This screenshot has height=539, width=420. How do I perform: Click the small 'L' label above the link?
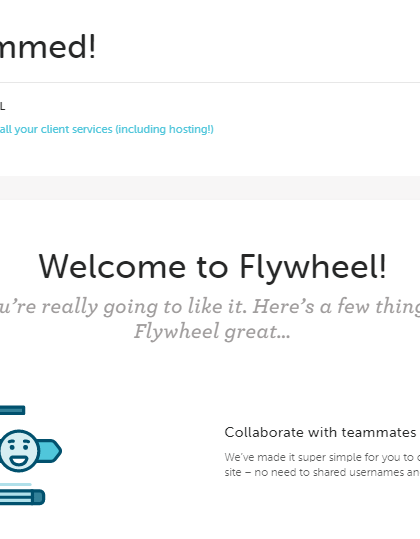click(2, 107)
